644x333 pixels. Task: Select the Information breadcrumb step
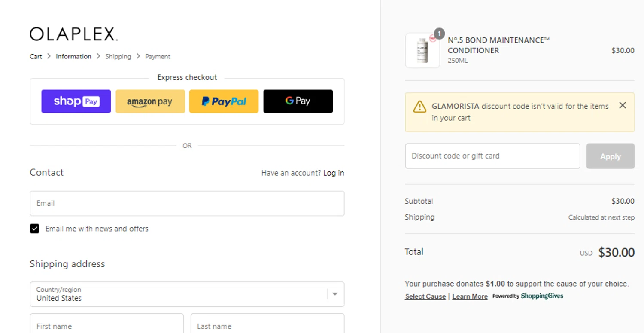coord(73,56)
